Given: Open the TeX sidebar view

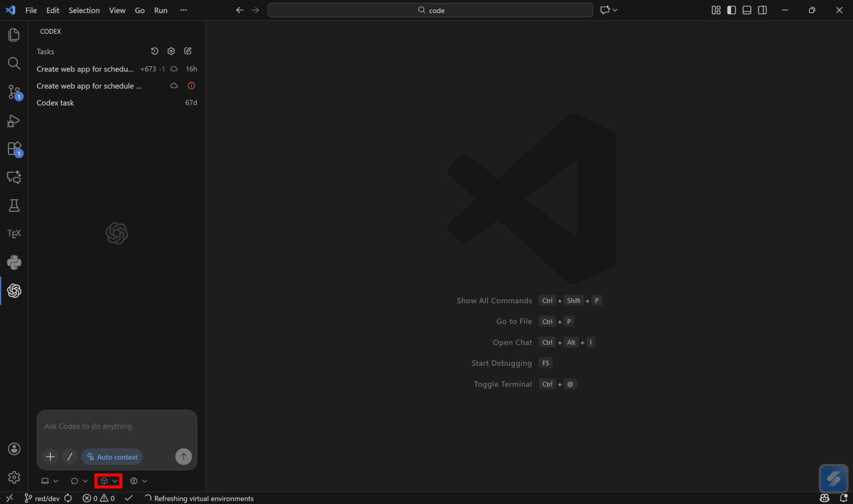Looking at the screenshot, I should click(14, 234).
